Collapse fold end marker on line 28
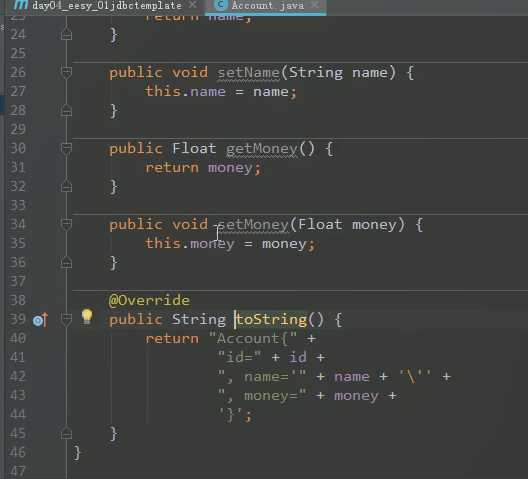The image size is (528, 479). tap(66, 110)
